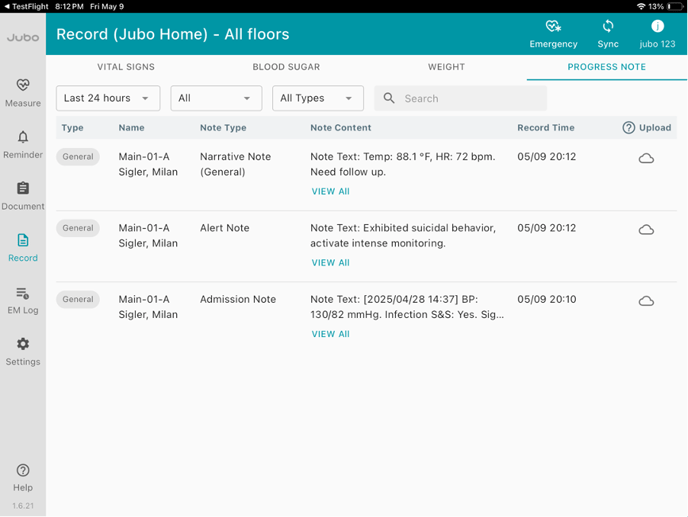Click the Note Content column header

340,128
